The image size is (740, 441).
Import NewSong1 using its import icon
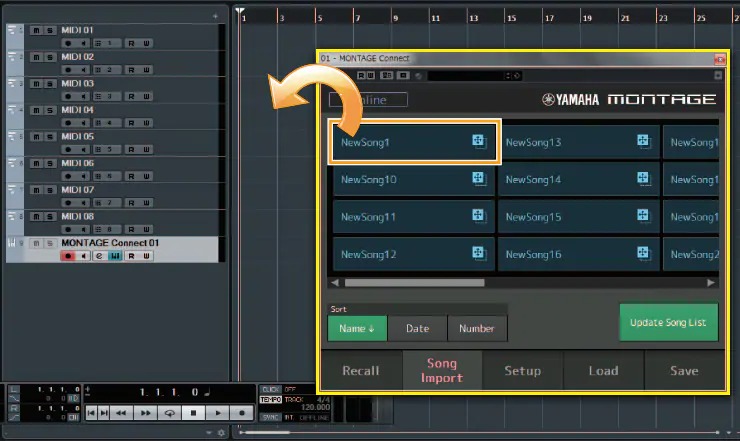(x=479, y=141)
